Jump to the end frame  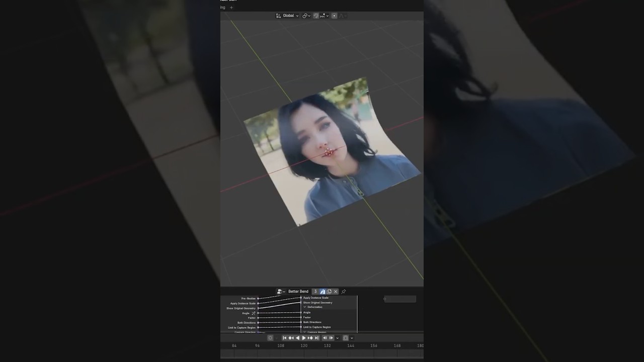pos(317,338)
